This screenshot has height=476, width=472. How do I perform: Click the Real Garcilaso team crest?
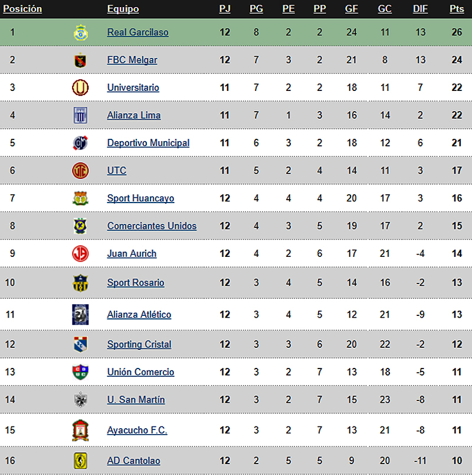click(81, 32)
